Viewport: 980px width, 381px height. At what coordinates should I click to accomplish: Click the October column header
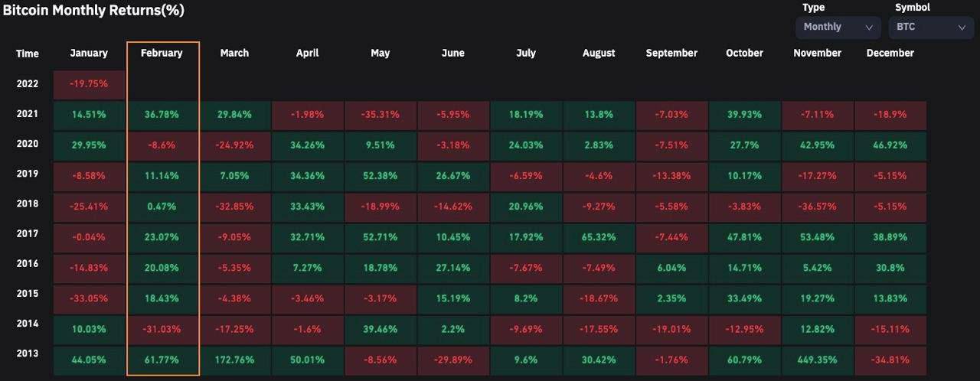point(744,53)
